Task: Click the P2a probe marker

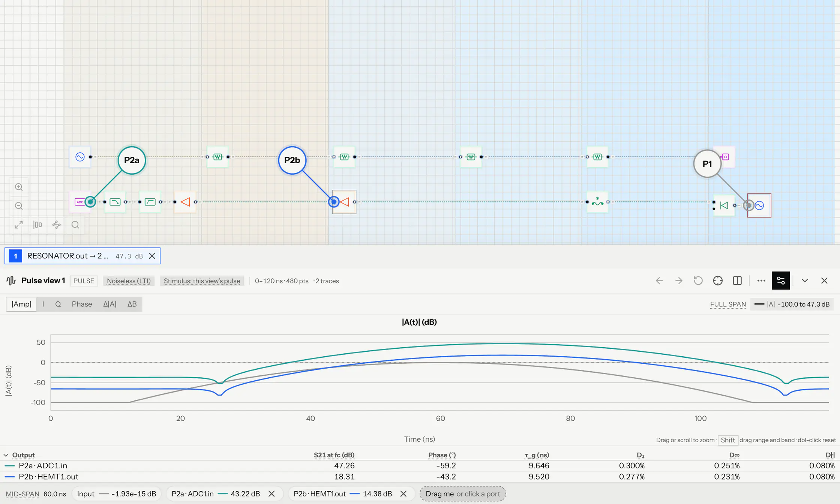Action: click(x=132, y=160)
